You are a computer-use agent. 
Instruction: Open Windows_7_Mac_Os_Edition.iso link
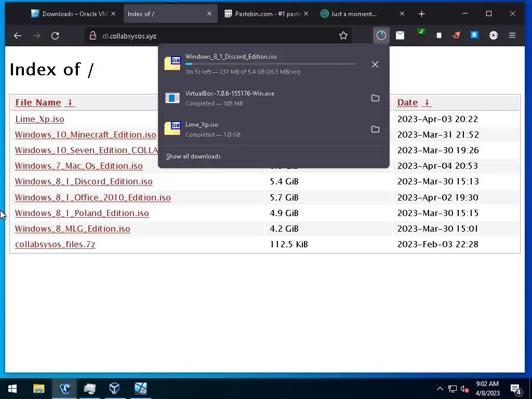(79, 166)
